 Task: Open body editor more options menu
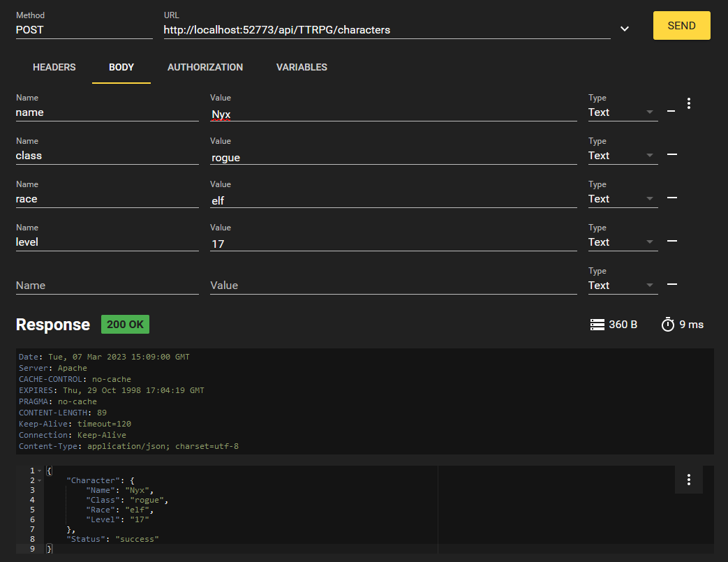[689, 103]
